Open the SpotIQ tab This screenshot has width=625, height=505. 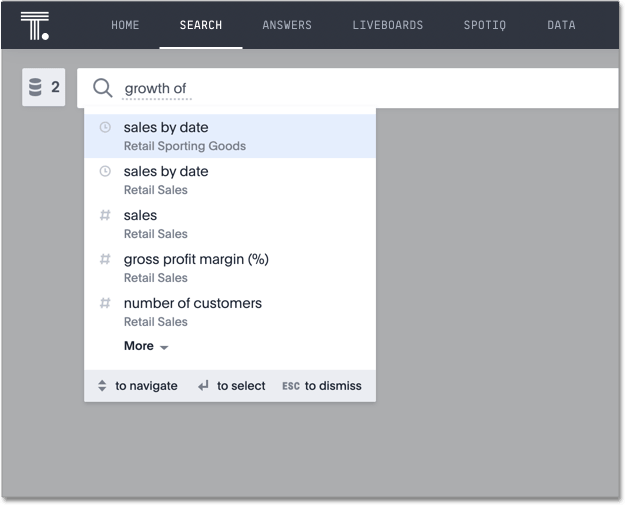click(485, 25)
